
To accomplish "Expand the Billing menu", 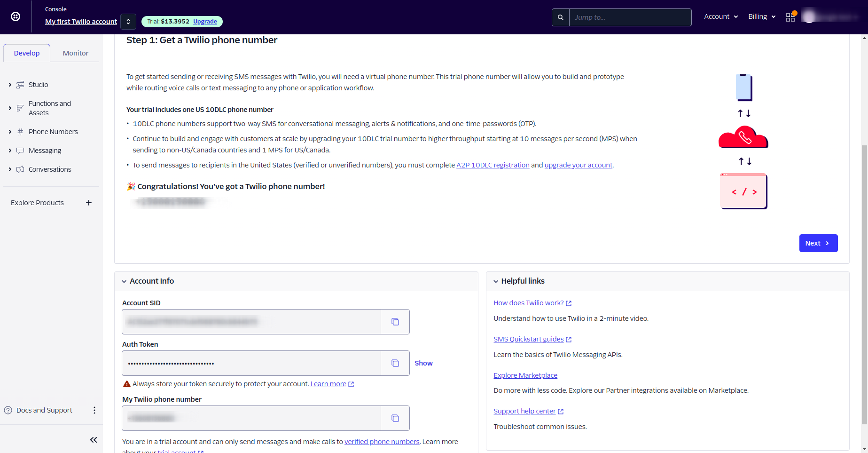I will [x=762, y=16].
